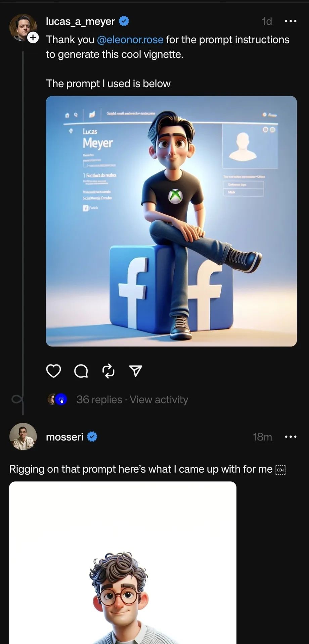The image size is (309, 644).
Task: Open the 36 replies link
Action: coord(99,399)
